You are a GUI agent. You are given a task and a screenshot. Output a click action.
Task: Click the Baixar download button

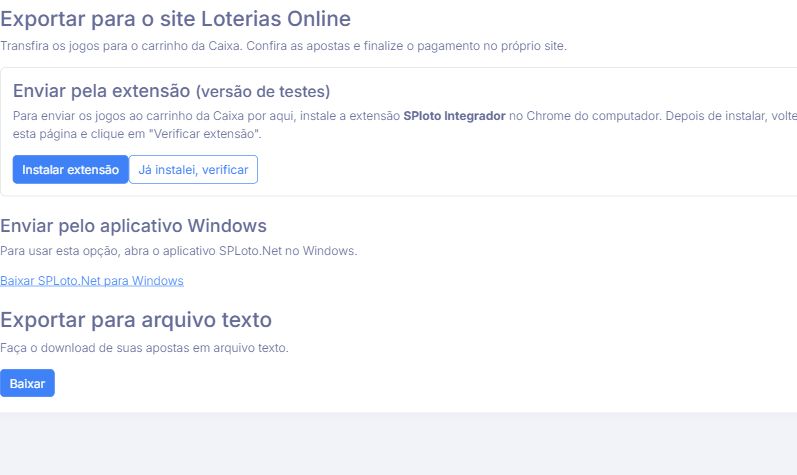[27, 383]
